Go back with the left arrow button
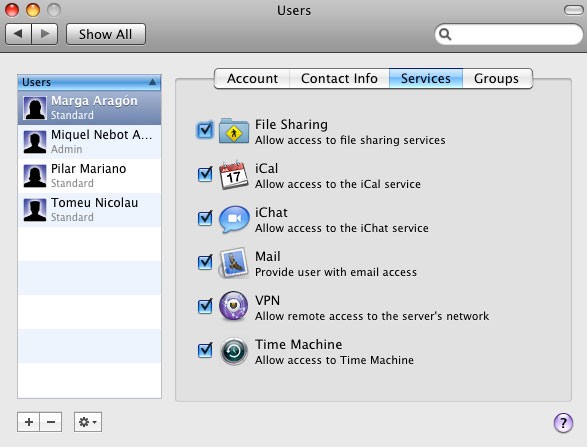This screenshot has height=447, width=587. 18,34
